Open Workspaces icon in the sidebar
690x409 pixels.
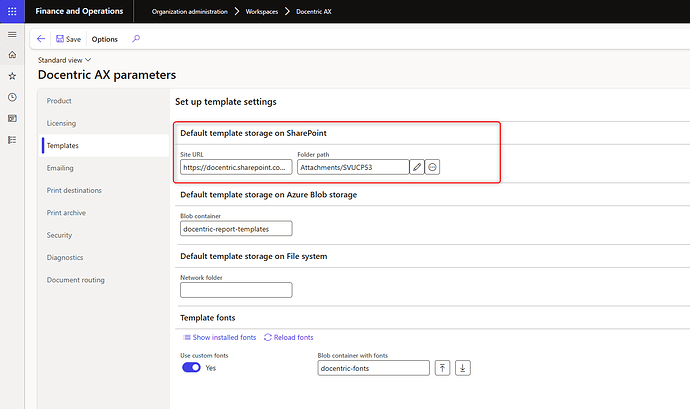(12, 118)
